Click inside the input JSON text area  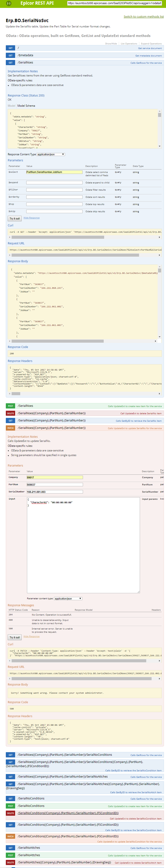83,545
